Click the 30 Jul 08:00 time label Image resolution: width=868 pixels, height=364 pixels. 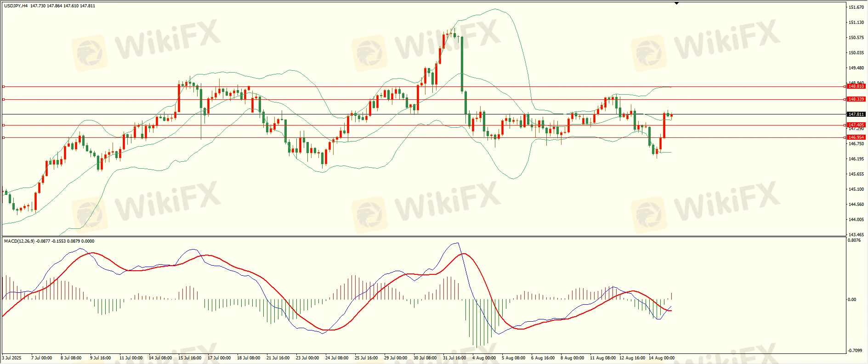(x=425, y=358)
